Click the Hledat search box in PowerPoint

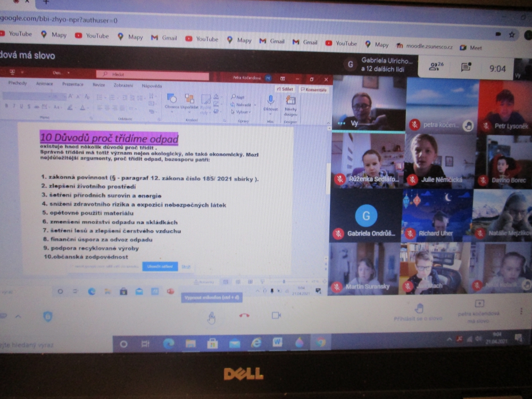point(152,74)
